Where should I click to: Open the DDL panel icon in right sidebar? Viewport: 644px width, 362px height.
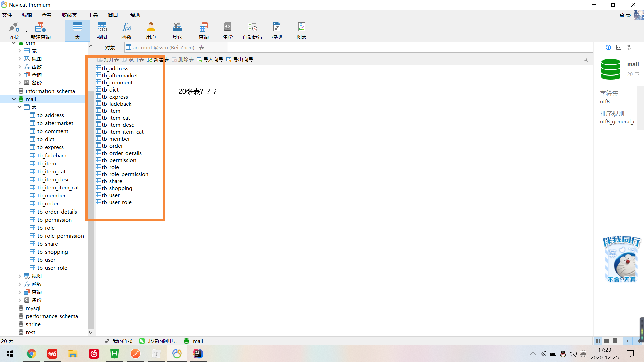click(x=619, y=47)
